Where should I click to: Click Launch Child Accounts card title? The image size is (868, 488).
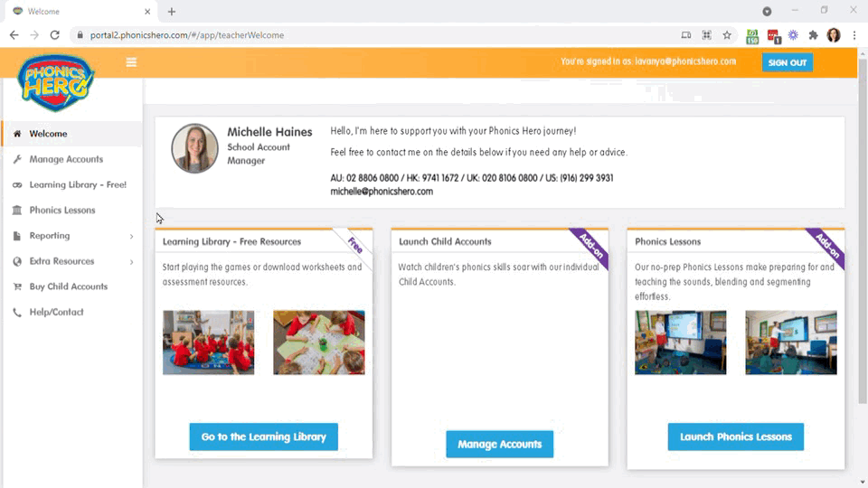[x=445, y=242]
